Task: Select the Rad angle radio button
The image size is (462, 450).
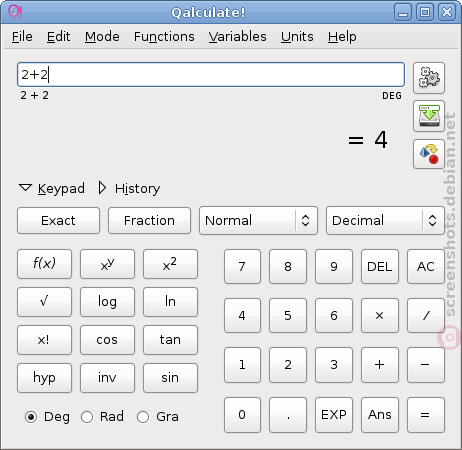Action: (x=87, y=417)
